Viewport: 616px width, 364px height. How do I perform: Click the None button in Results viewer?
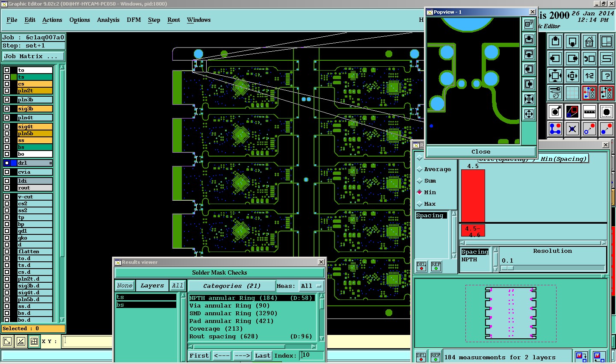point(125,286)
